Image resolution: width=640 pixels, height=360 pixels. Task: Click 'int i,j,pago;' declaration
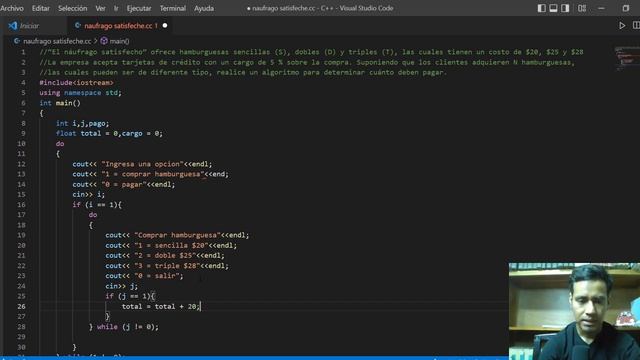[82, 123]
